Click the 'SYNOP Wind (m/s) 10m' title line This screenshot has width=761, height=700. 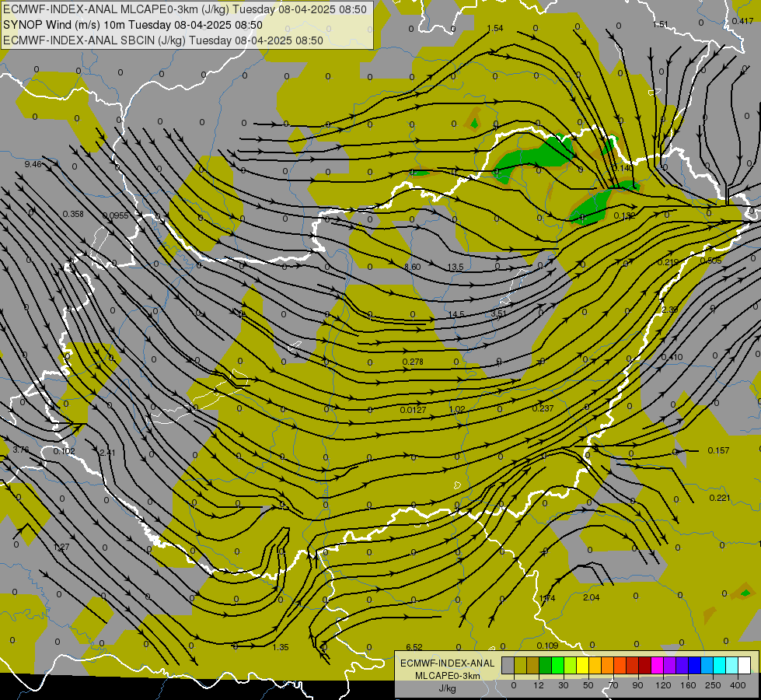point(132,25)
